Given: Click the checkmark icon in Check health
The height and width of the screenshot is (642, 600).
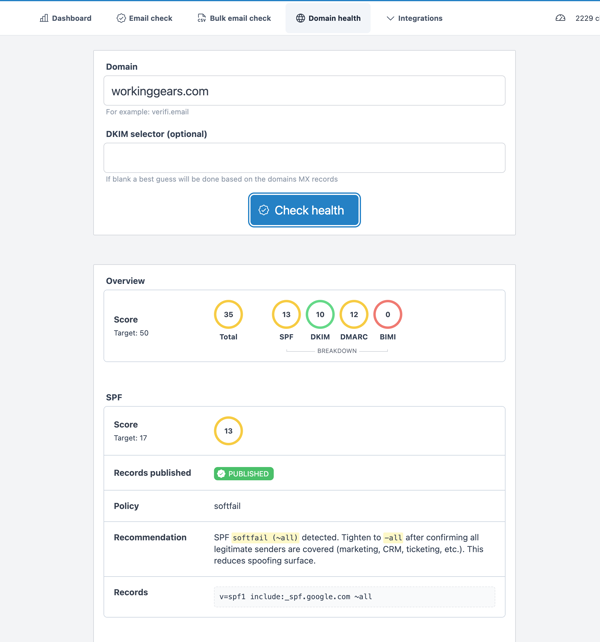Looking at the screenshot, I should tap(264, 210).
